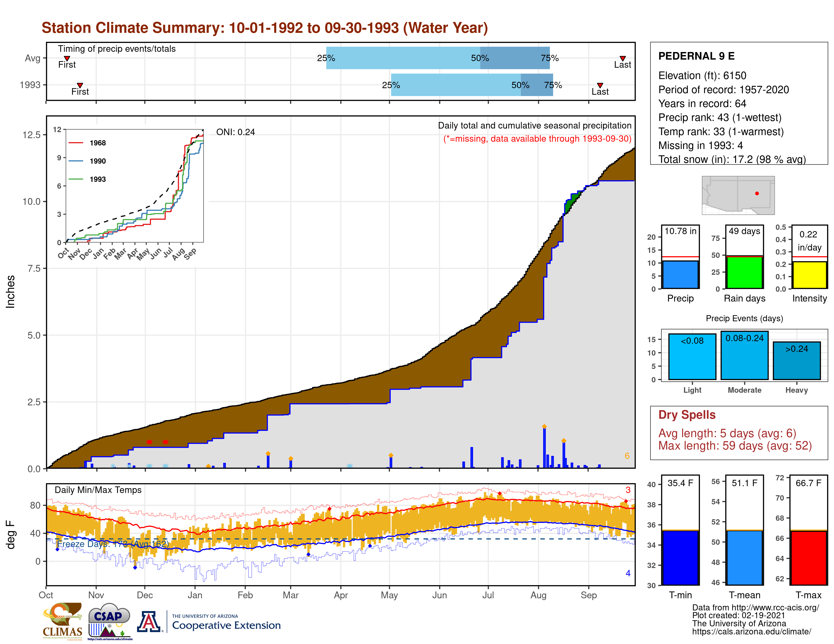The height and width of the screenshot is (644, 834).
Task: Click the 'Station Climate Summary' title
Action: (x=265, y=28)
